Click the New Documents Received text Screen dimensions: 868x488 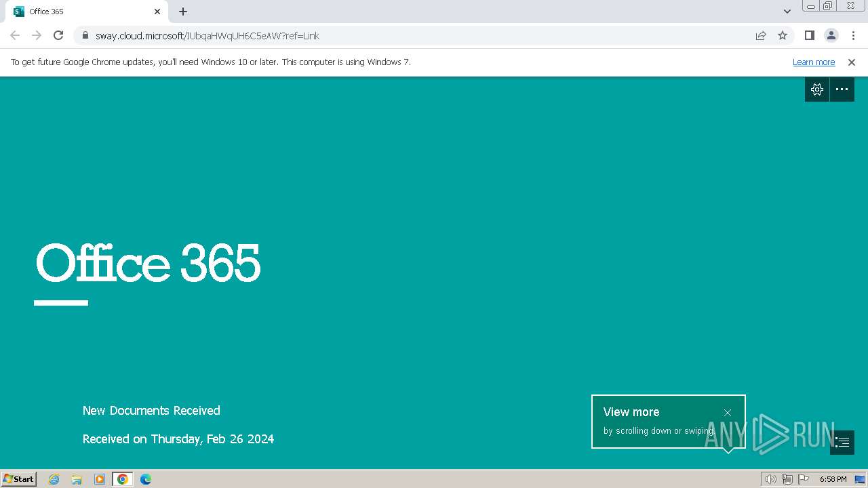[151, 411]
